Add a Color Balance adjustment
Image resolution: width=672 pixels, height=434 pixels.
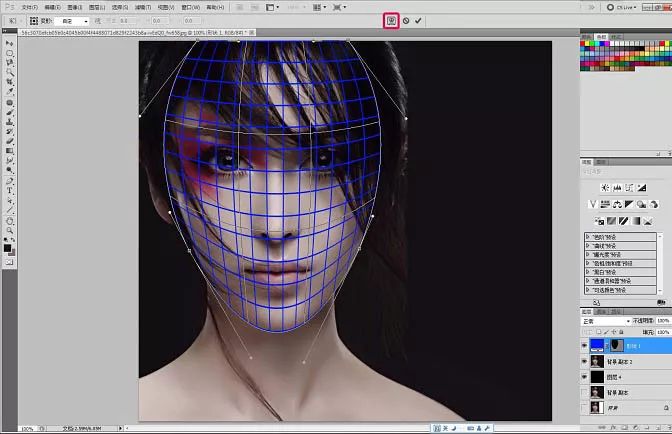[x=617, y=204]
